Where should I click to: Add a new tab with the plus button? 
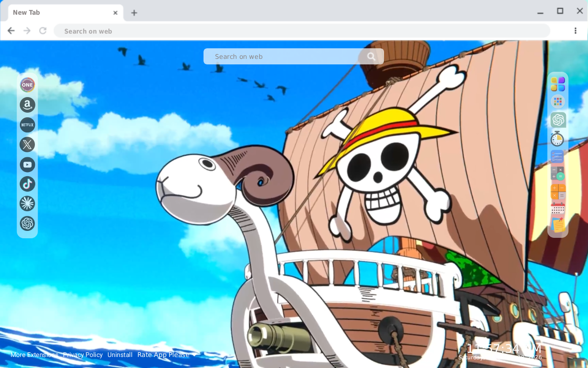134,13
